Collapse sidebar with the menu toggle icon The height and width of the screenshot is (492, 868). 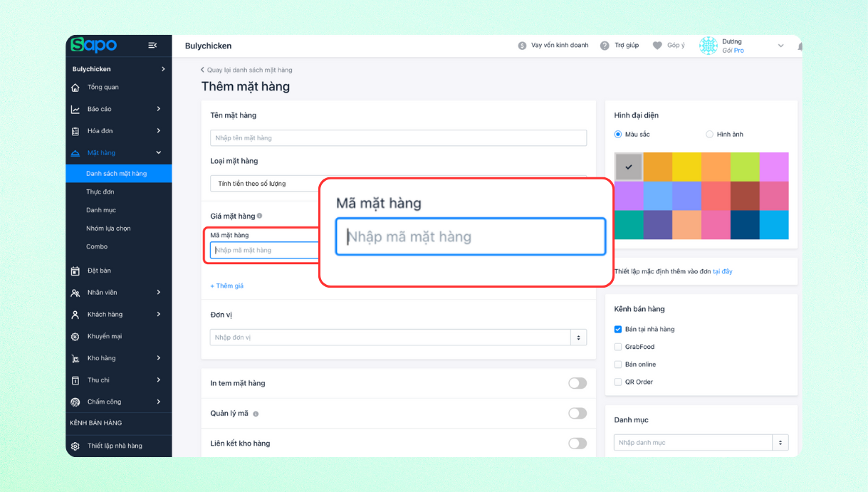pyautogui.click(x=152, y=45)
